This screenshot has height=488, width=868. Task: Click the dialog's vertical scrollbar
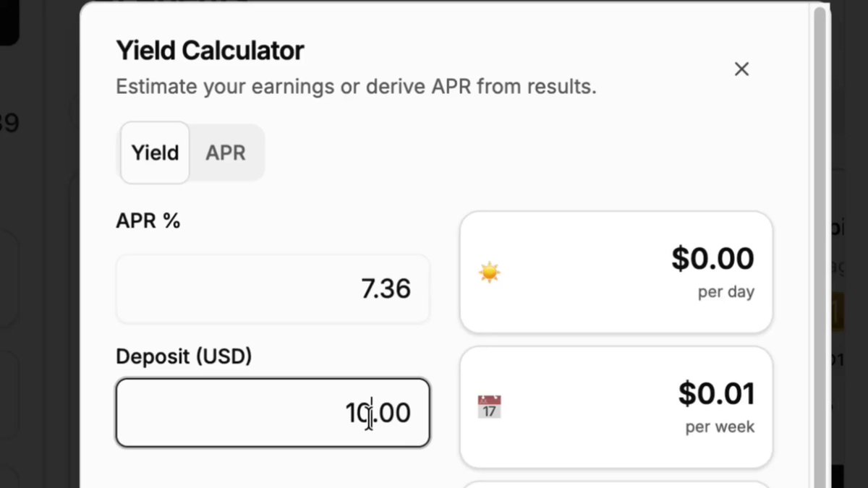(820, 246)
